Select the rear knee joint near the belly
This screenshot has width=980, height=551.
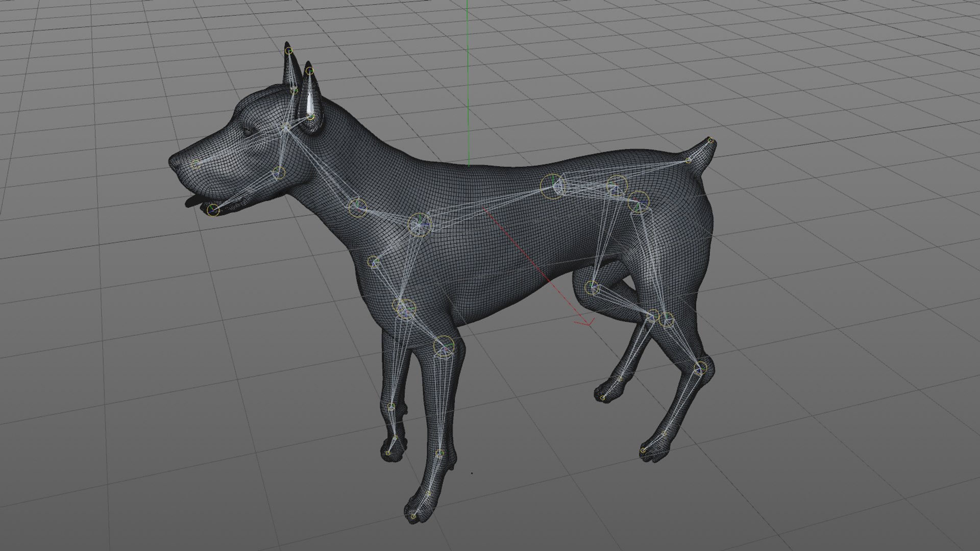click(x=592, y=287)
